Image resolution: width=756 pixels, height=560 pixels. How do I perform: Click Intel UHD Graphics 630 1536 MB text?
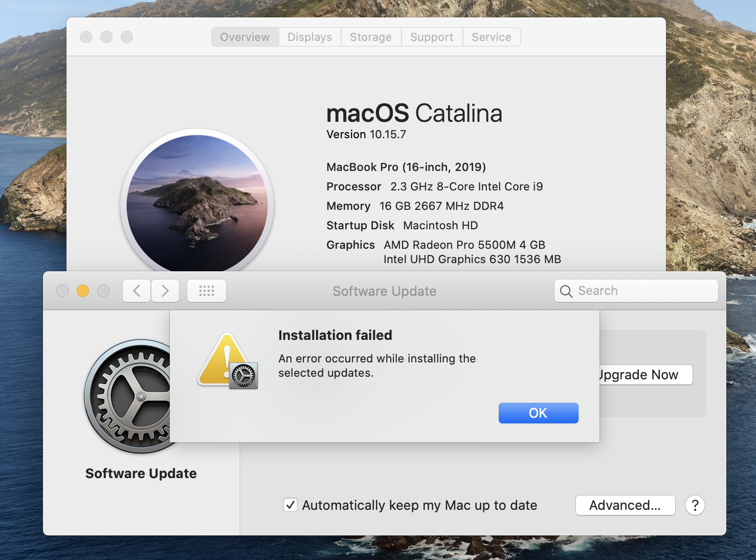472,259
